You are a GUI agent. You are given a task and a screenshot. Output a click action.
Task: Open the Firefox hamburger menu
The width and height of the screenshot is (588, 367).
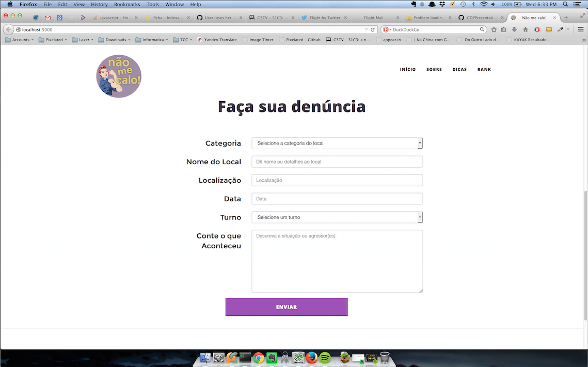click(581, 29)
